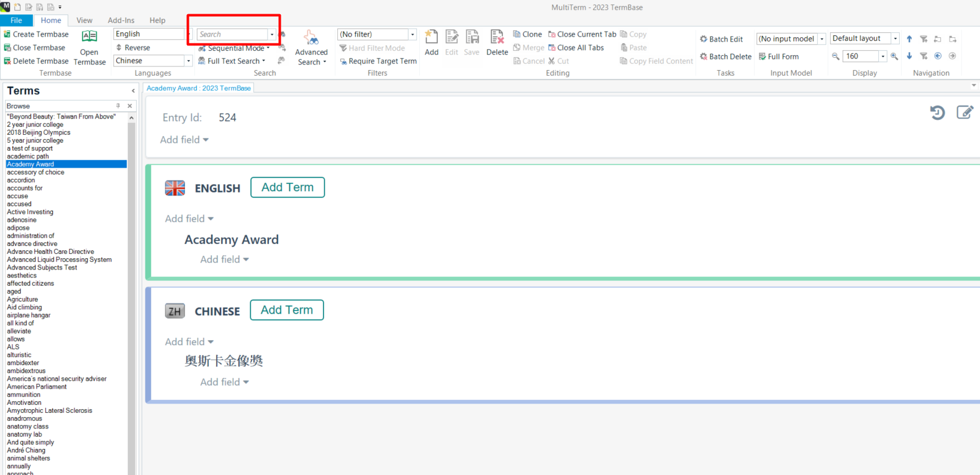The image size is (980, 475).
Task: Click the edit entry pencil icon
Action: click(x=964, y=112)
